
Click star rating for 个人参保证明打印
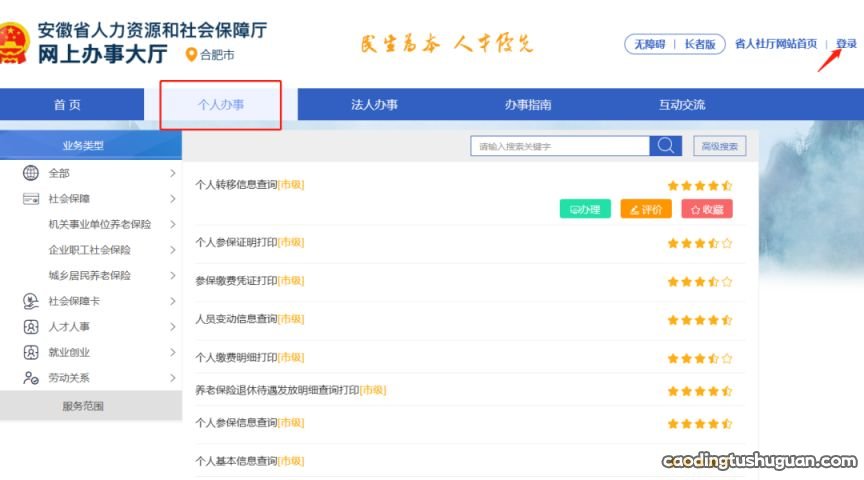pos(700,243)
